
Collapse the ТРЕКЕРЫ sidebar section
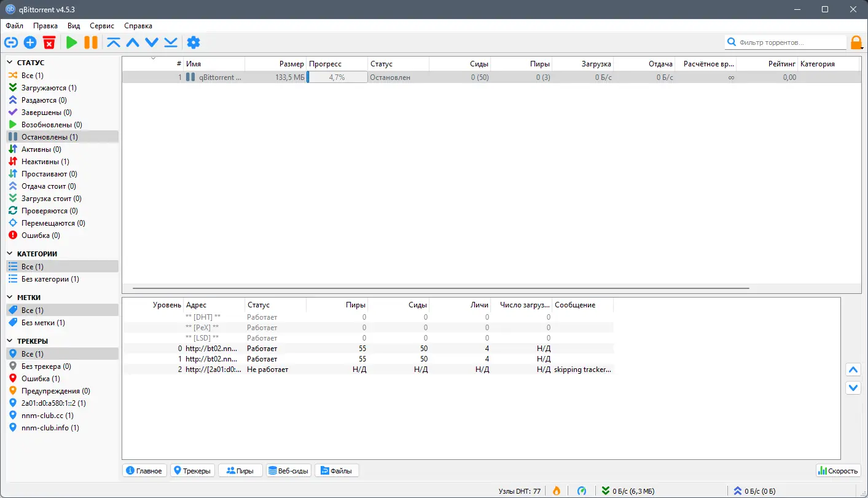tap(10, 341)
